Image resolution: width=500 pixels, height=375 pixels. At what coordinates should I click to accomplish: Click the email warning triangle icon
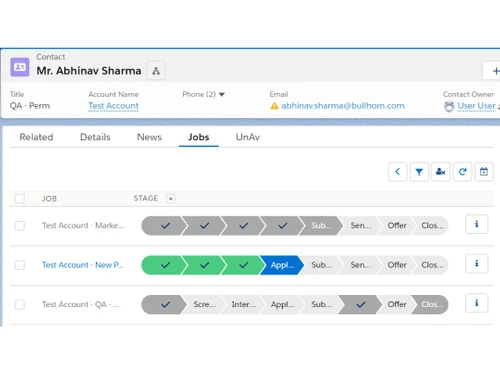coord(274,106)
